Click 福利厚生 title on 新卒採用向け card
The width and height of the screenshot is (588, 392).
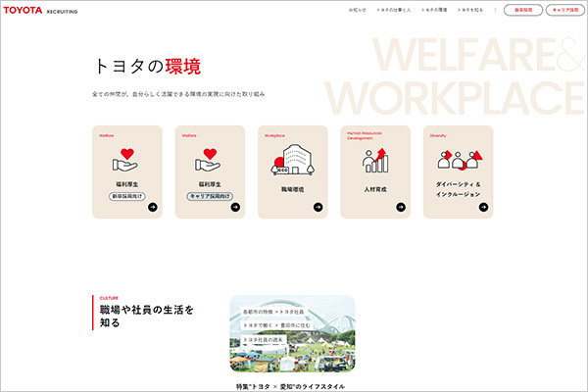point(127,184)
